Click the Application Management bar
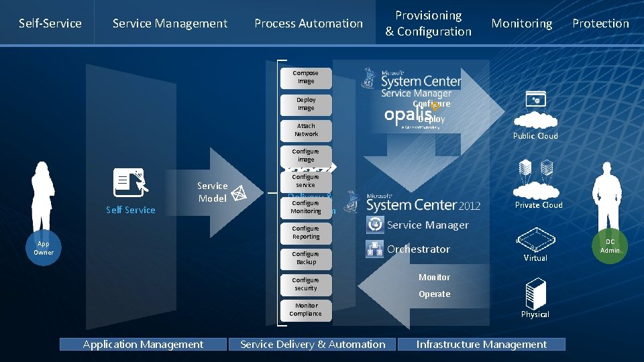 (x=143, y=344)
